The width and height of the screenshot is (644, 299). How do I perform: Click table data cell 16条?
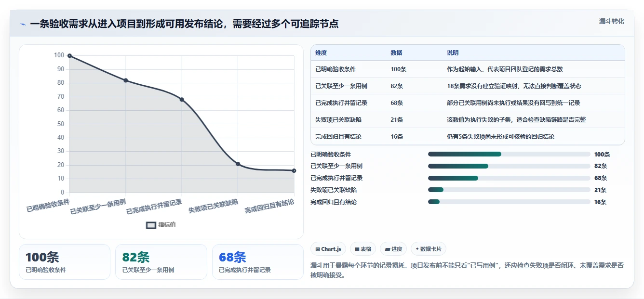coord(397,137)
